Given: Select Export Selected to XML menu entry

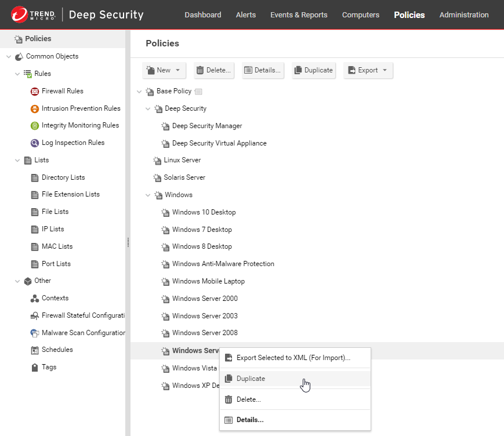Looking at the screenshot, I should (x=293, y=358).
